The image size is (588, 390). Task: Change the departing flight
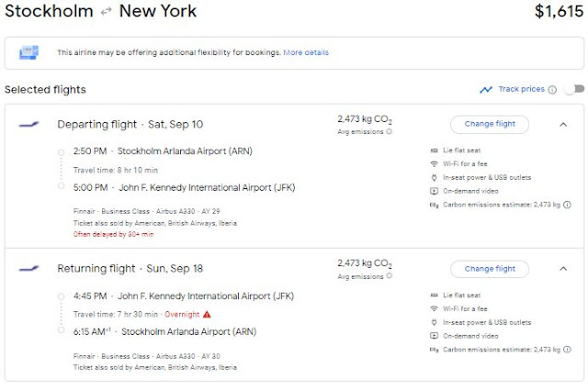point(490,124)
